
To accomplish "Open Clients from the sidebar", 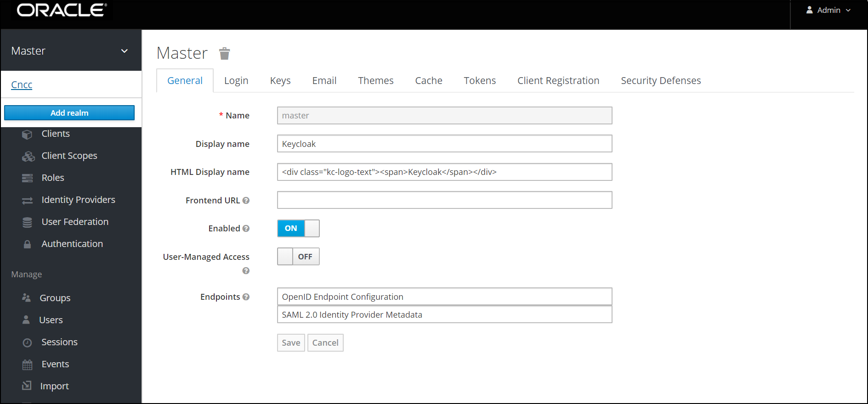I will tap(56, 134).
